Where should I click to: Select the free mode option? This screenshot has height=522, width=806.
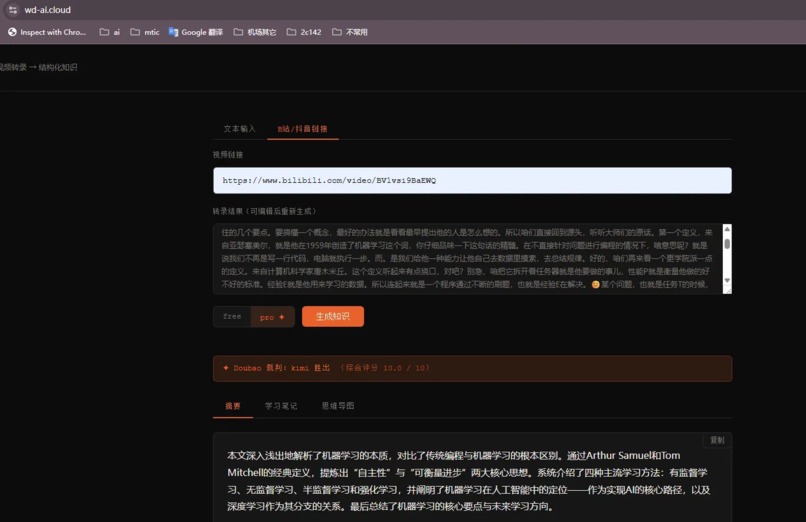coord(232,316)
